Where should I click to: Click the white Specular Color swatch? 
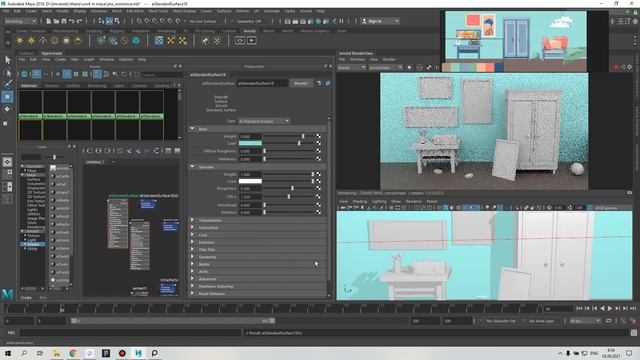click(250, 181)
